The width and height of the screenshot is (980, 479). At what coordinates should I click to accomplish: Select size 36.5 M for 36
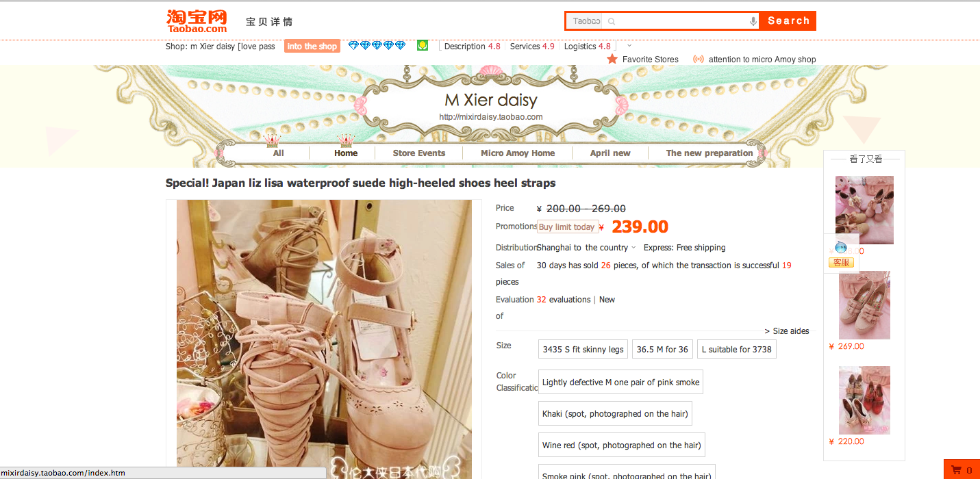point(662,349)
